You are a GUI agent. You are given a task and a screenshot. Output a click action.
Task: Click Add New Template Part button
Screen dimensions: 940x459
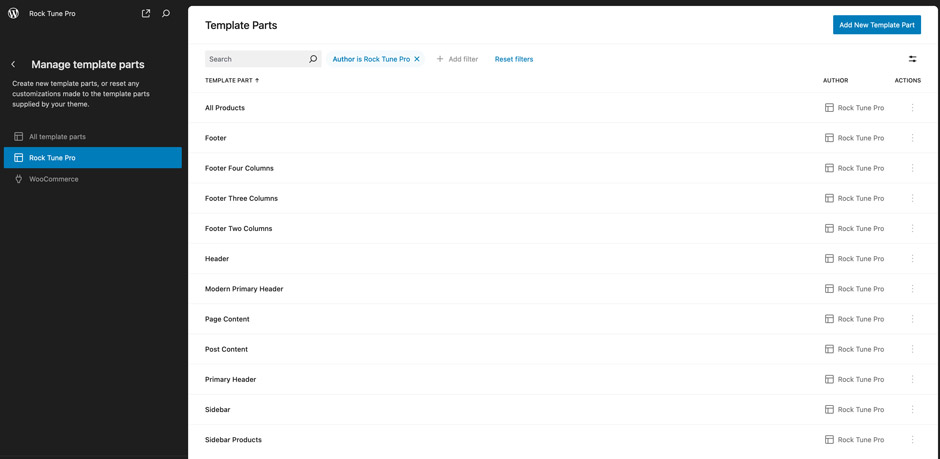point(876,25)
